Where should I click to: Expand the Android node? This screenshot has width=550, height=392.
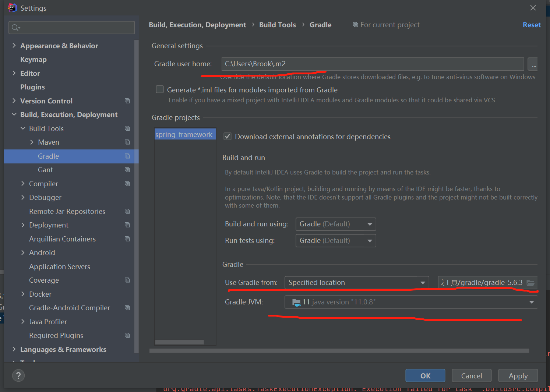23,253
